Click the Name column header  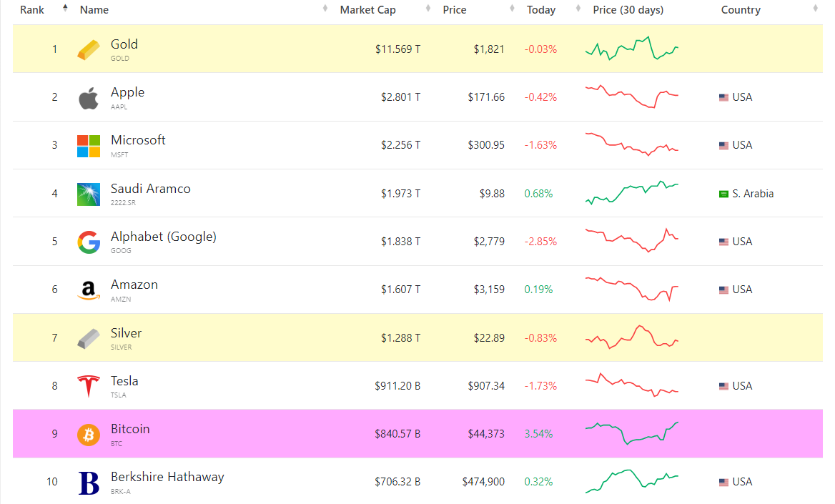tap(94, 9)
